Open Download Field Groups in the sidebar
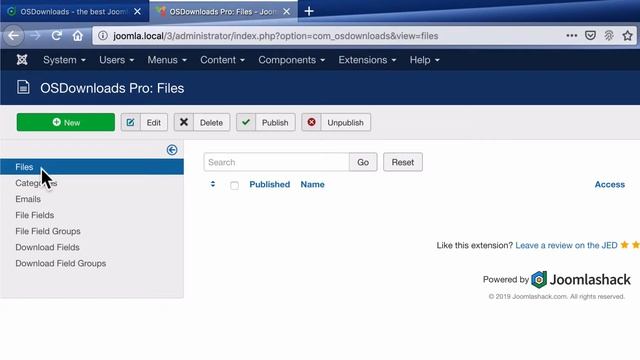Screen dimensions: 640x360 pyautogui.click(x=61, y=263)
